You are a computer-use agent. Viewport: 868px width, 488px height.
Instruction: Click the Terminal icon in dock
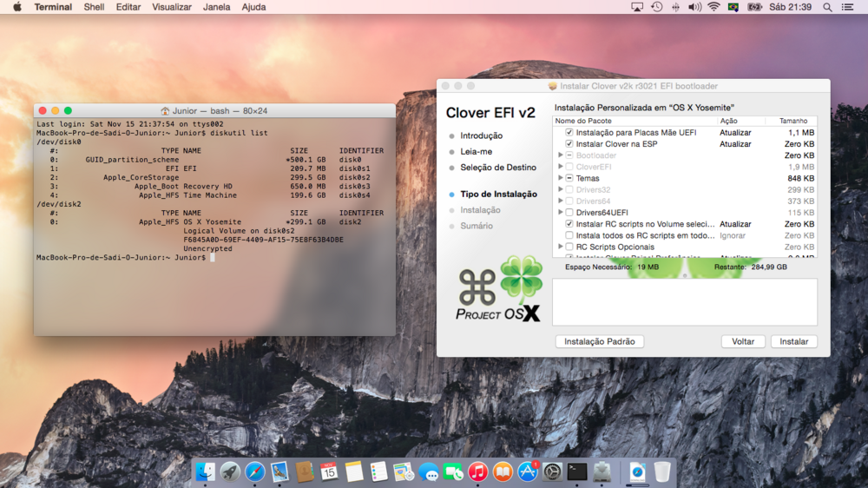[577, 472]
